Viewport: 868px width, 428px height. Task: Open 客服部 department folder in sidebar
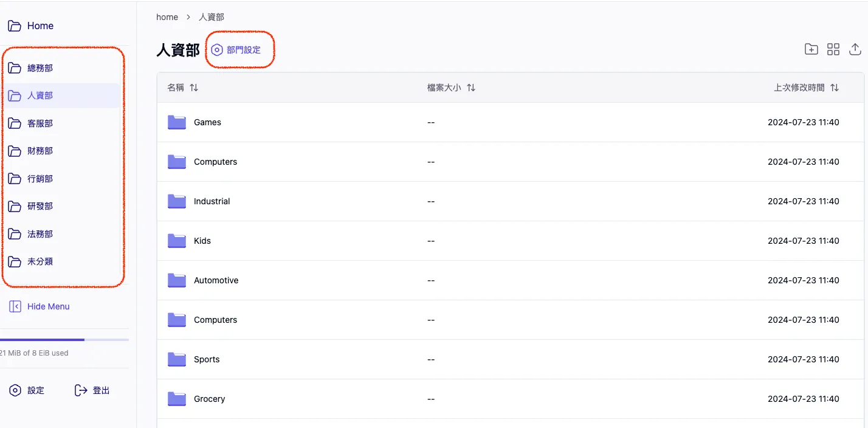point(40,123)
